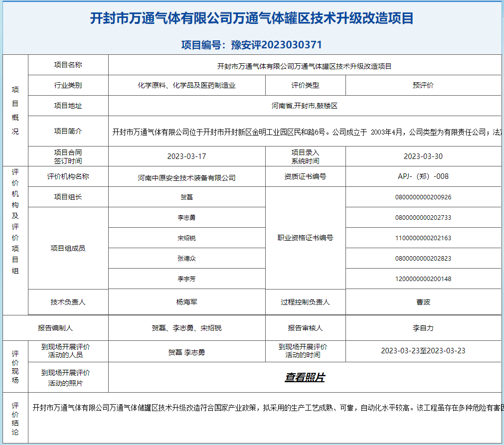Select certificate number 0800000000202823
The height and width of the screenshot is (445, 504).
click(423, 258)
